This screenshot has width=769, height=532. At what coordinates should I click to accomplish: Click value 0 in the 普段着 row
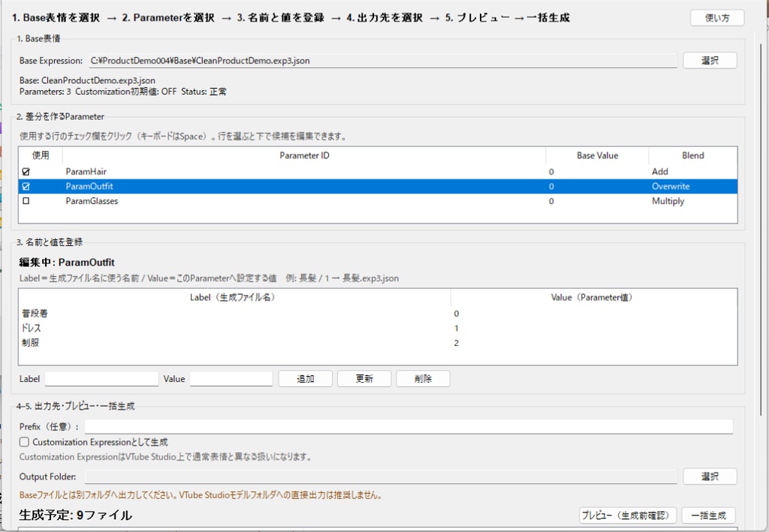[456, 314]
